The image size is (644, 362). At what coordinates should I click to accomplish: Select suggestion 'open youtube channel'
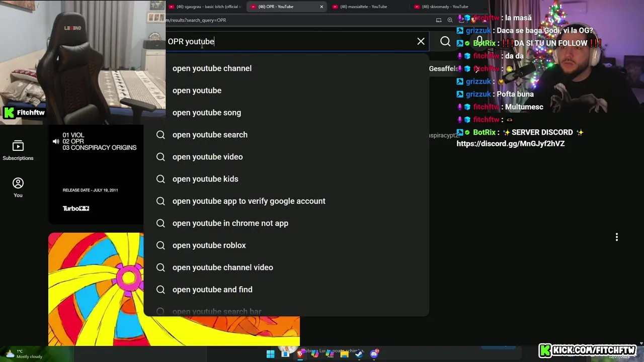pyautogui.click(x=286, y=68)
